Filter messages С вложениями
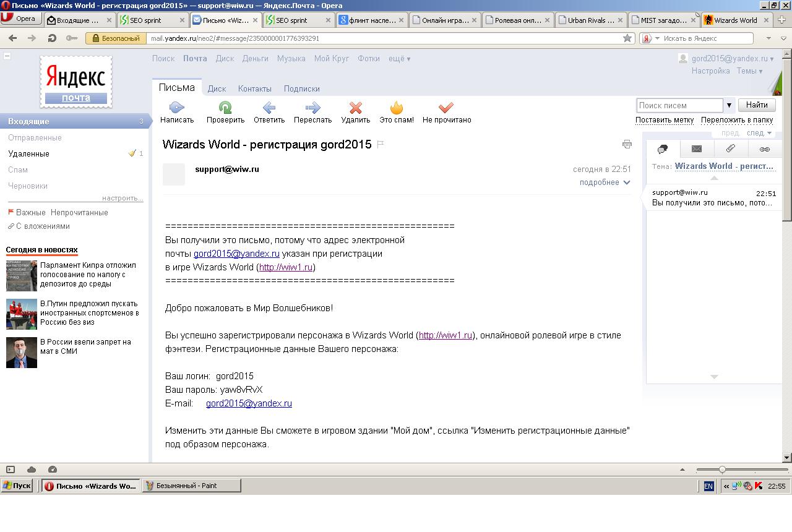This screenshot has height=532, width=792. tap(43, 226)
